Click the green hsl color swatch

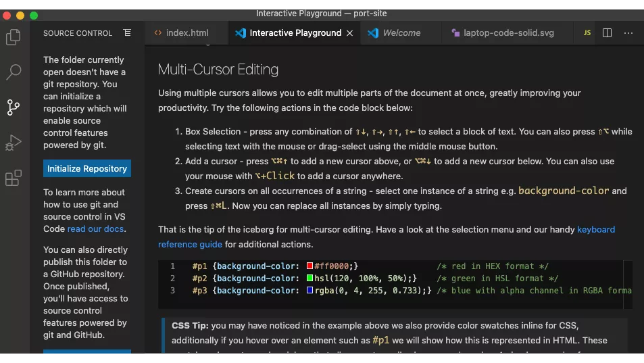click(x=309, y=279)
